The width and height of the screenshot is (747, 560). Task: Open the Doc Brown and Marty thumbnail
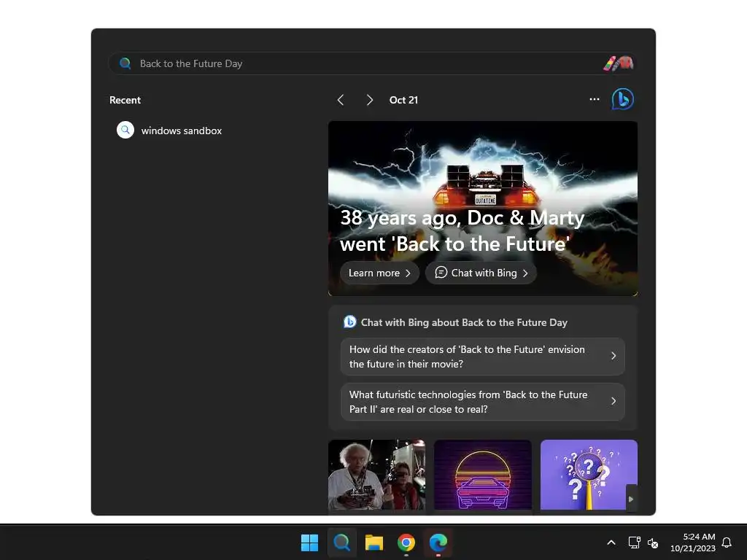(377, 475)
